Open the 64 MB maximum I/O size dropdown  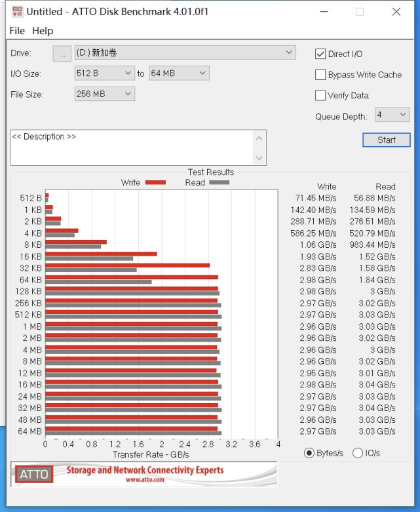click(179, 73)
